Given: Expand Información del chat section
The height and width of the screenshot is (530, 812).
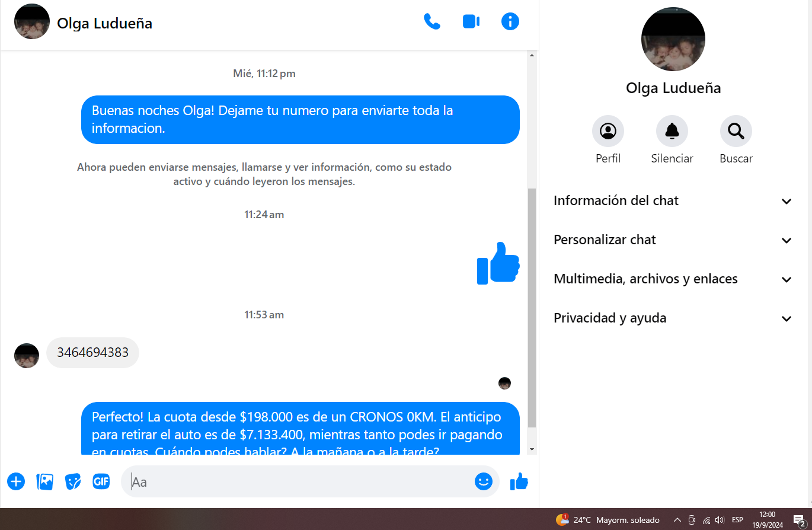Looking at the screenshot, I should click(x=673, y=201).
